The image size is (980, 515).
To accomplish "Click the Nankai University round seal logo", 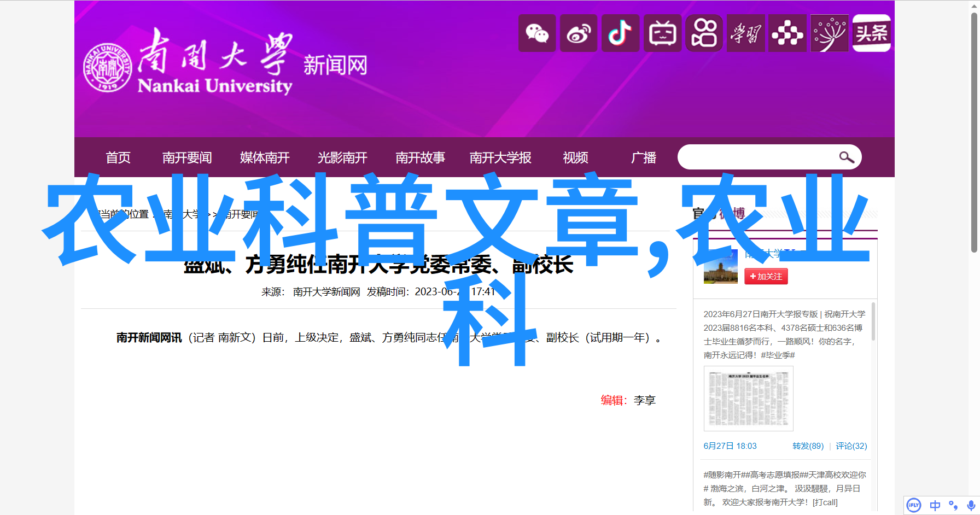I will pos(107,67).
